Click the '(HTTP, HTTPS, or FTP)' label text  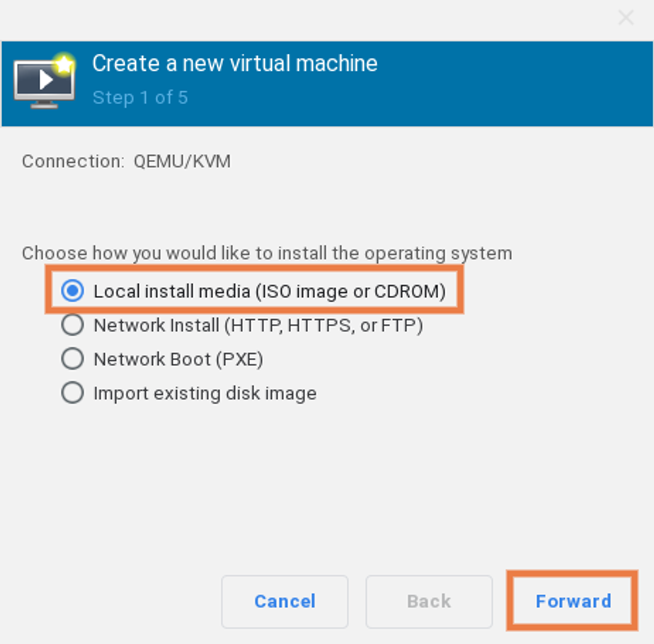click(323, 326)
